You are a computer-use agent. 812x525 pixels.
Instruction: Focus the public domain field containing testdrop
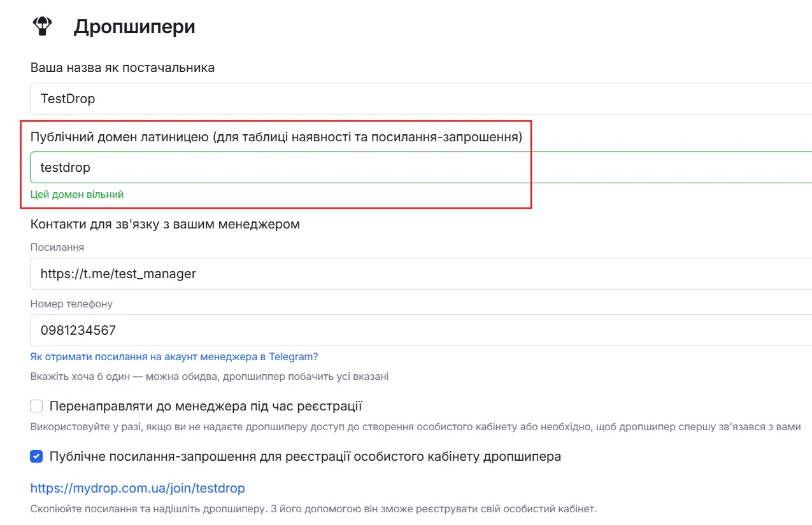pyautogui.click(x=421, y=167)
